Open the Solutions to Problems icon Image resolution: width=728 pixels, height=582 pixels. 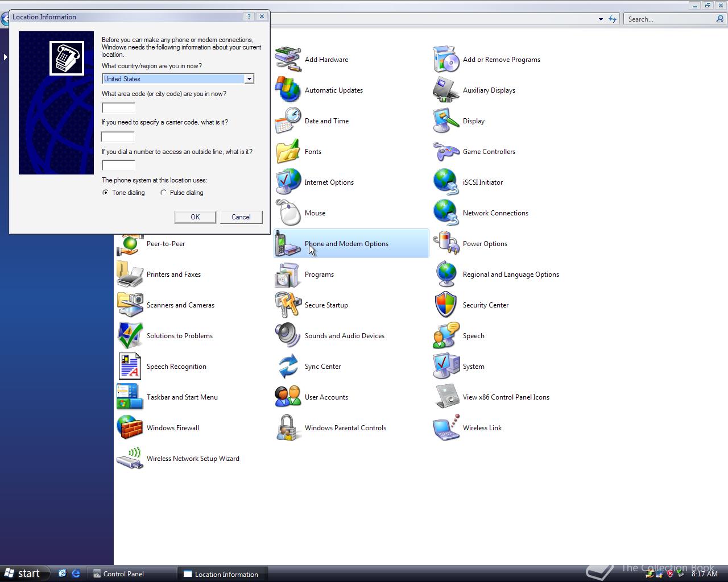[x=130, y=335]
